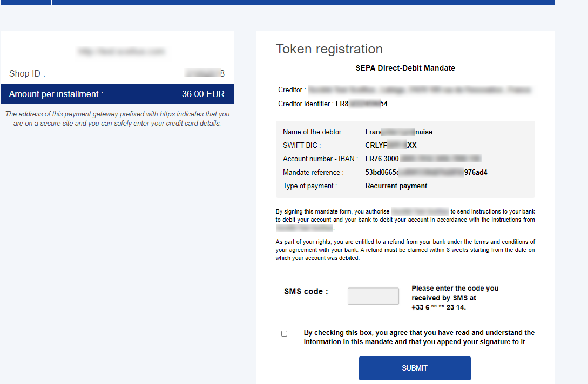588x384 pixels.
Task: Click the SUBMIT button
Action: click(x=415, y=368)
